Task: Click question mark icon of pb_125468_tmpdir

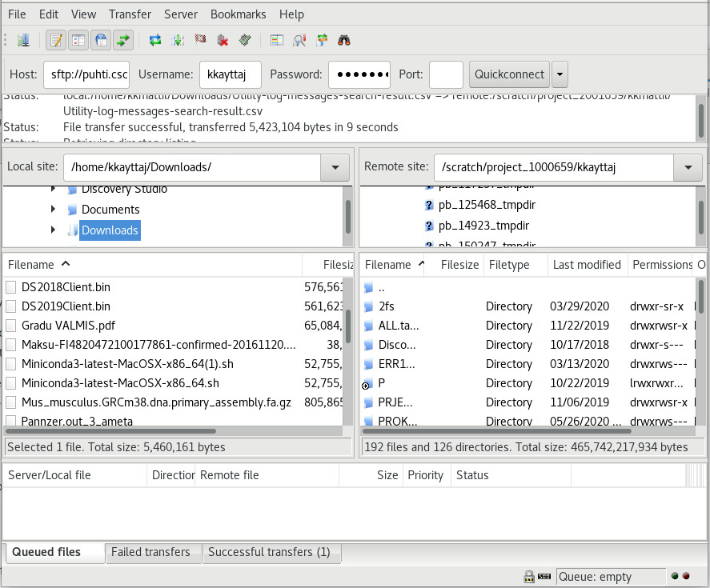Action: pos(429,205)
